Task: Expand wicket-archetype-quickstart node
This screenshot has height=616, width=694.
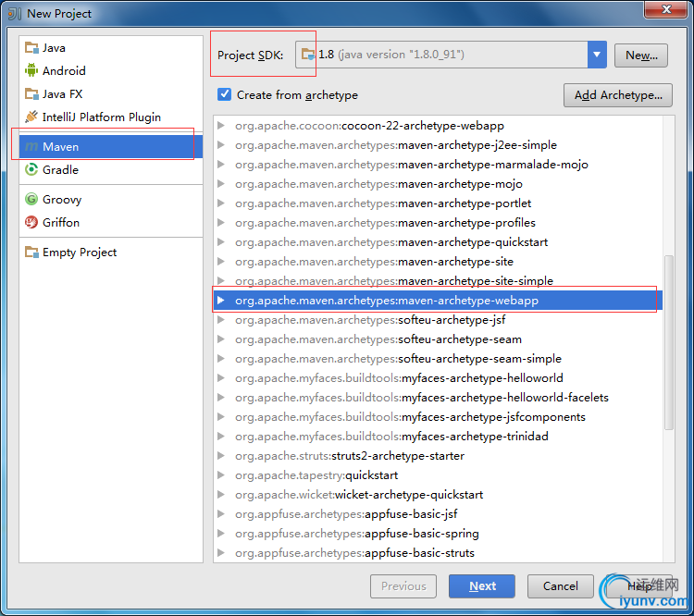Action: tap(221, 495)
